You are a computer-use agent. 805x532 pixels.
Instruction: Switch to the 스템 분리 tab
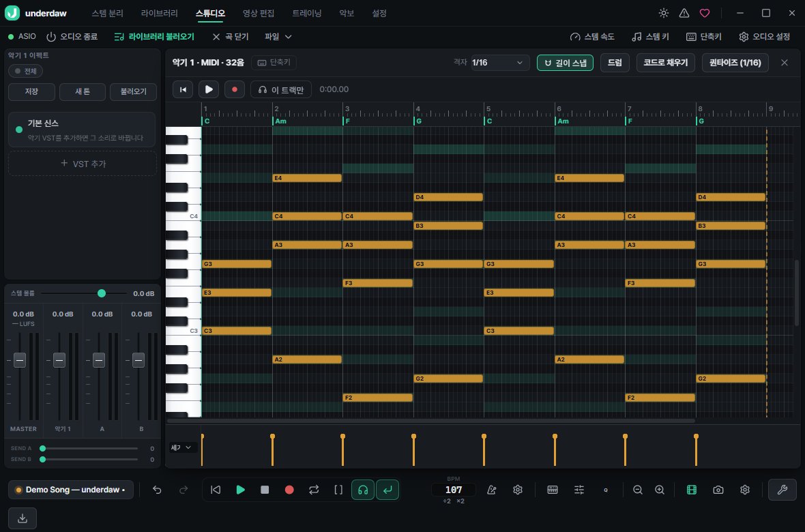pos(107,14)
